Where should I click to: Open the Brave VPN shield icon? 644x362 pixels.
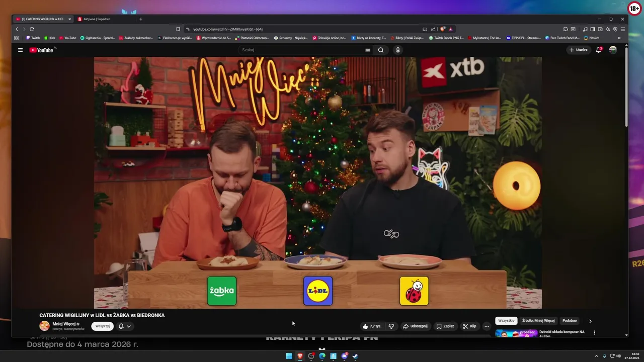pyautogui.click(x=615, y=29)
